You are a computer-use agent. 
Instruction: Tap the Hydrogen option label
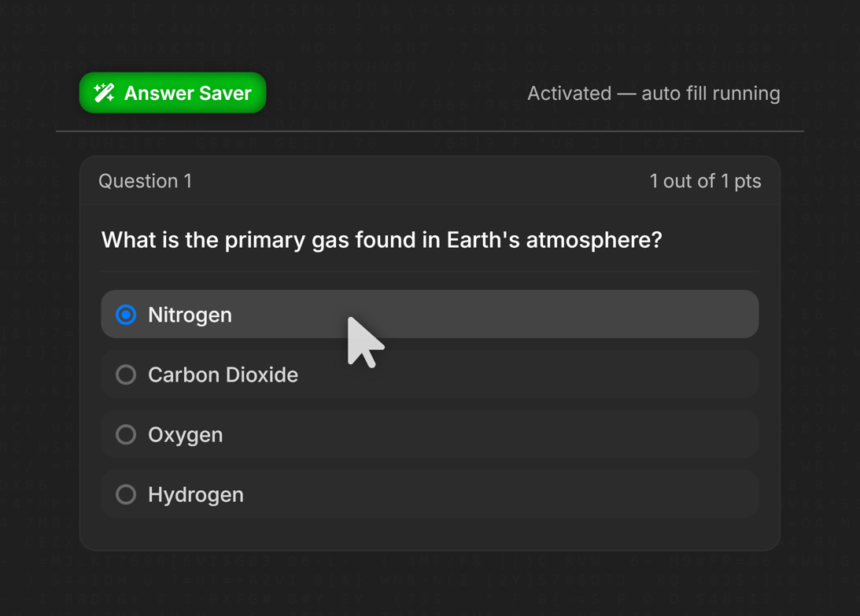click(x=195, y=494)
